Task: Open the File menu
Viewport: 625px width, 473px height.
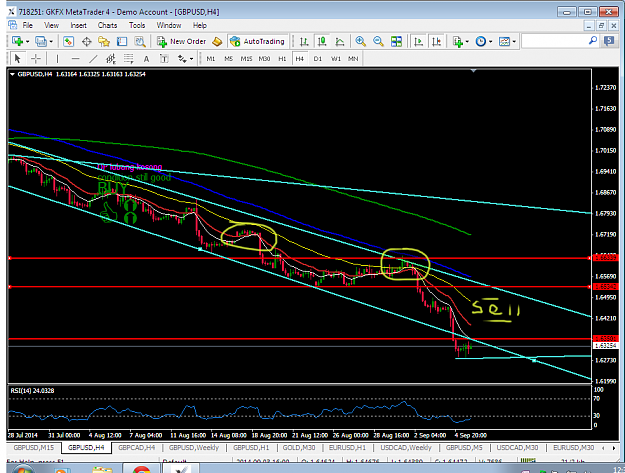Action: coord(28,26)
